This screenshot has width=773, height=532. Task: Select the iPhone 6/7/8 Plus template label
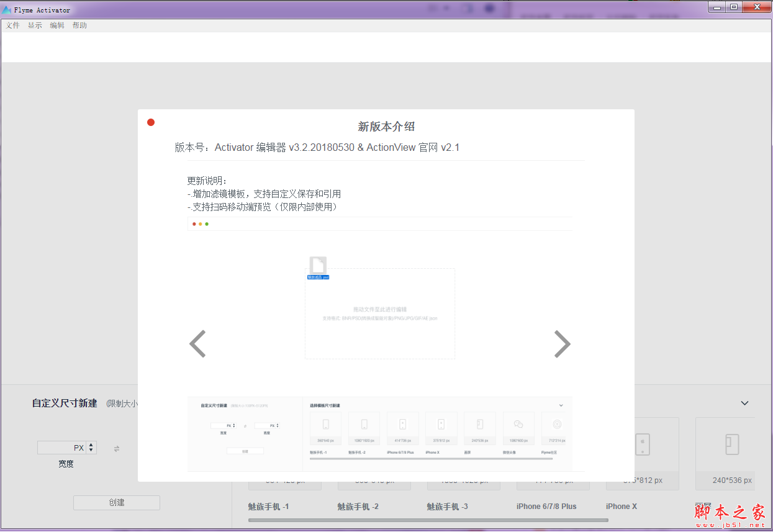click(x=546, y=507)
